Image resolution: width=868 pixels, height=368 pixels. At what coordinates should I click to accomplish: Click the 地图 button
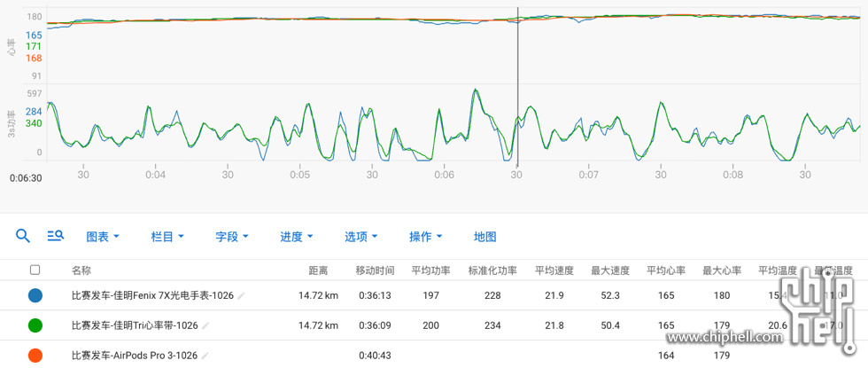point(485,237)
